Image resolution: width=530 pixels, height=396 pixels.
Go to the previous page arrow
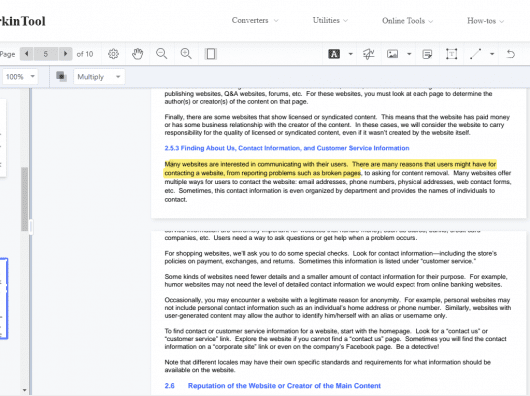[26, 54]
